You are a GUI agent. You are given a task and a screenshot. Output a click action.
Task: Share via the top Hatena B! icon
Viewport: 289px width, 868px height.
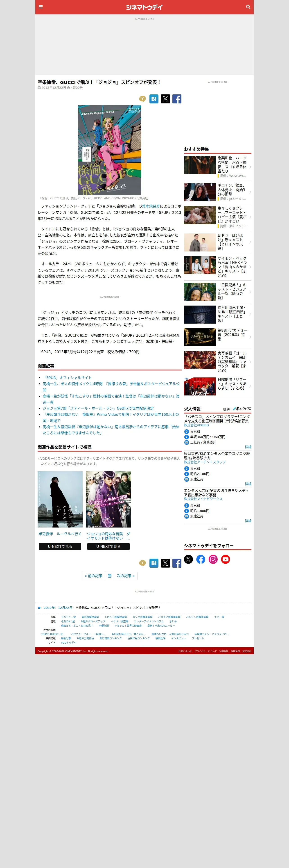click(x=154, y=99)
